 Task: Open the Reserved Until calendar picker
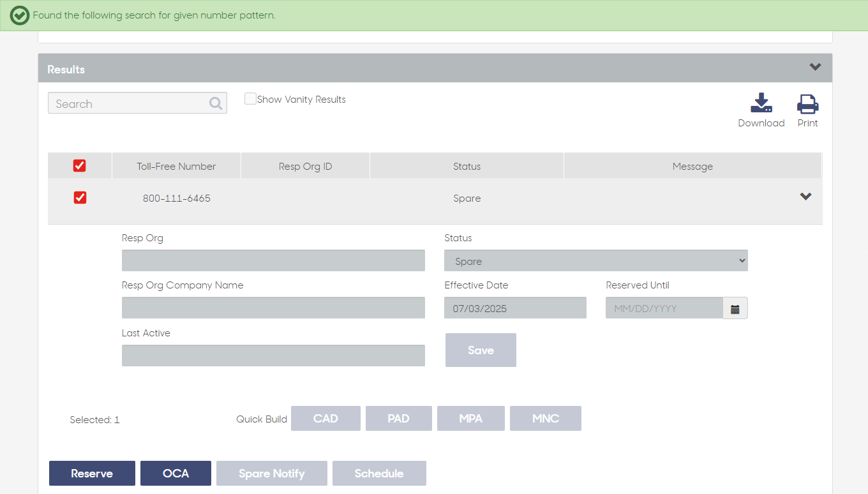(x=735, y=308)
